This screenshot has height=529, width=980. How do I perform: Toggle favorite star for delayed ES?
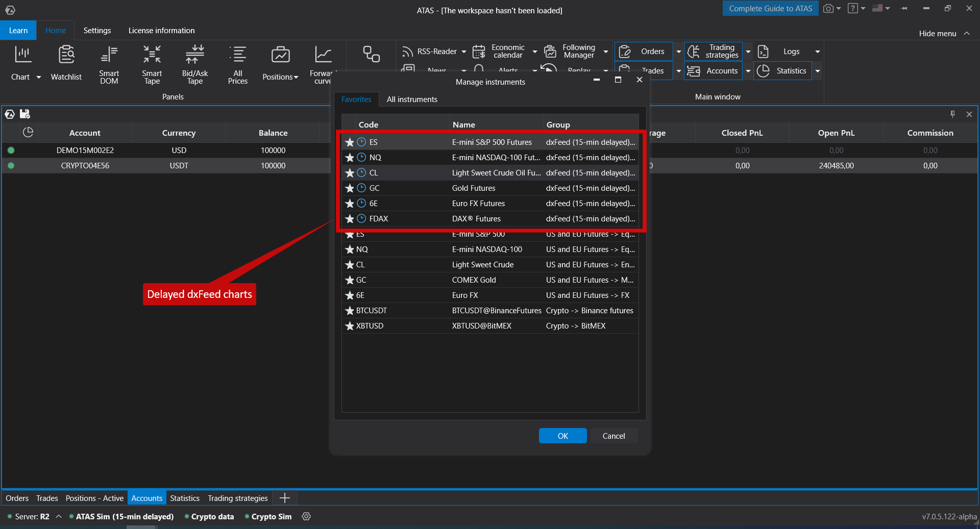(x=350, y=142)
